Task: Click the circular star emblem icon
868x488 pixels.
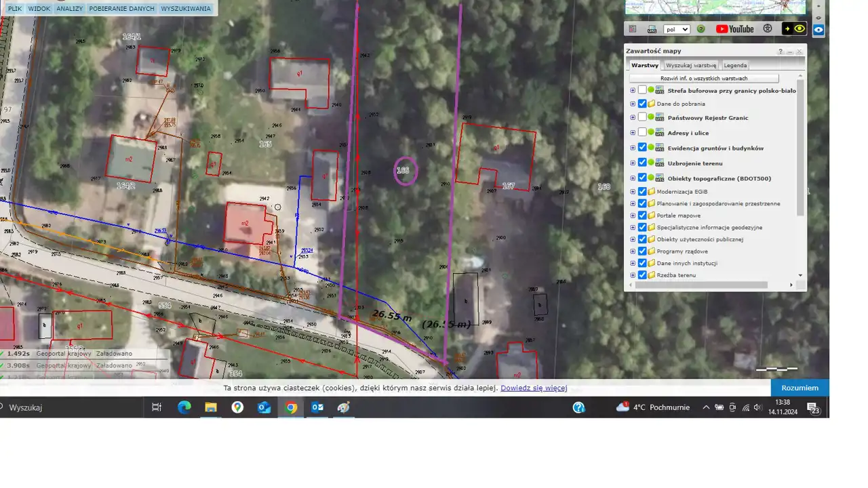Action: click(x=768, y=29)
